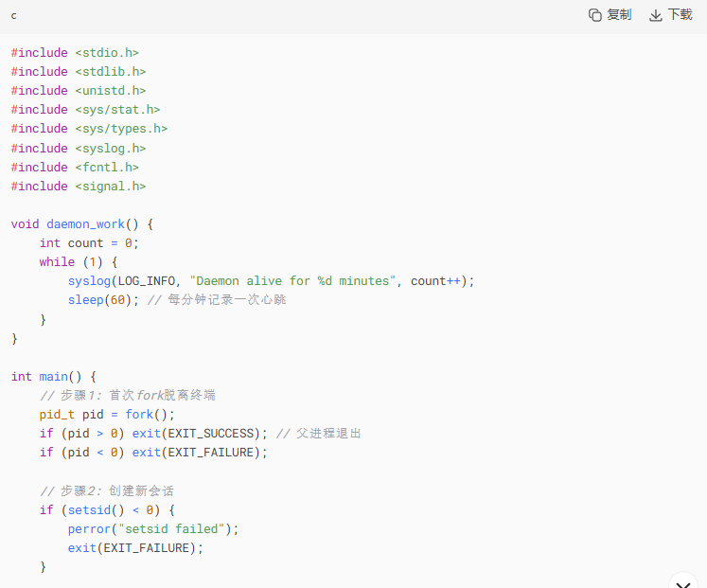Click "exit(EXIT_SUCCESS);" on the pid > 0 line

point(200,434)
